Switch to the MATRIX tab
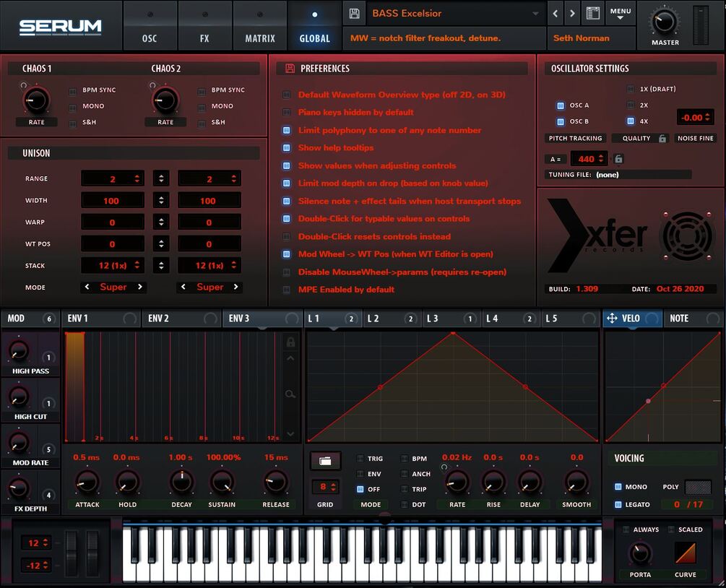 260,25
